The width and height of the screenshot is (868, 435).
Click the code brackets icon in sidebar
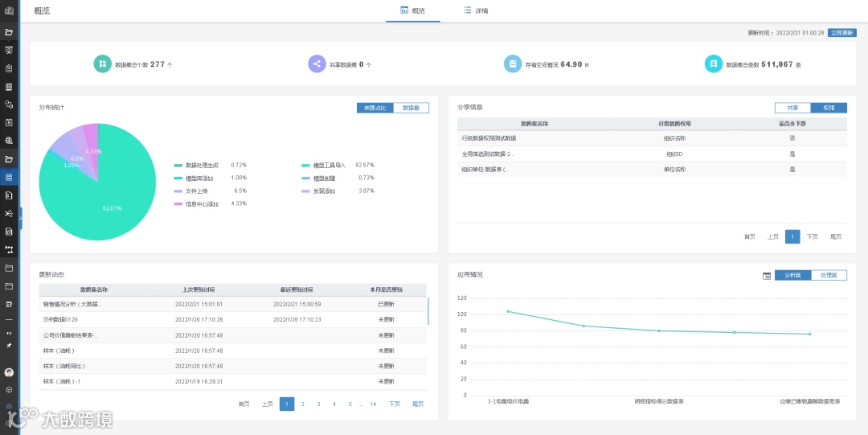pos(9,333)
